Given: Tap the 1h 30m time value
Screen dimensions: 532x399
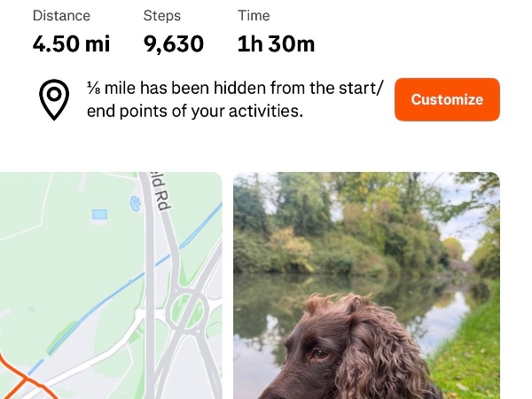Looking at the screenshot, I should click(276, 43).
